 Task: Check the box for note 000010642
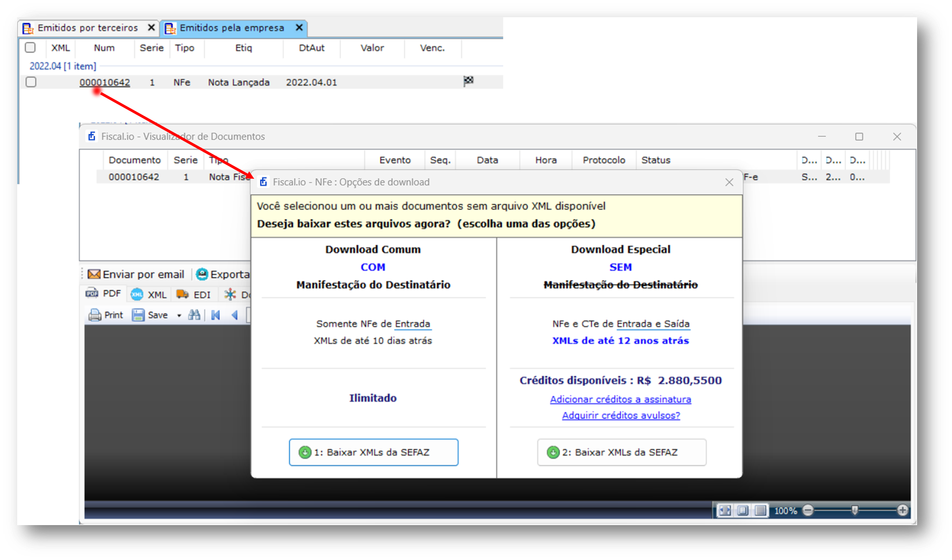(31, 82)
